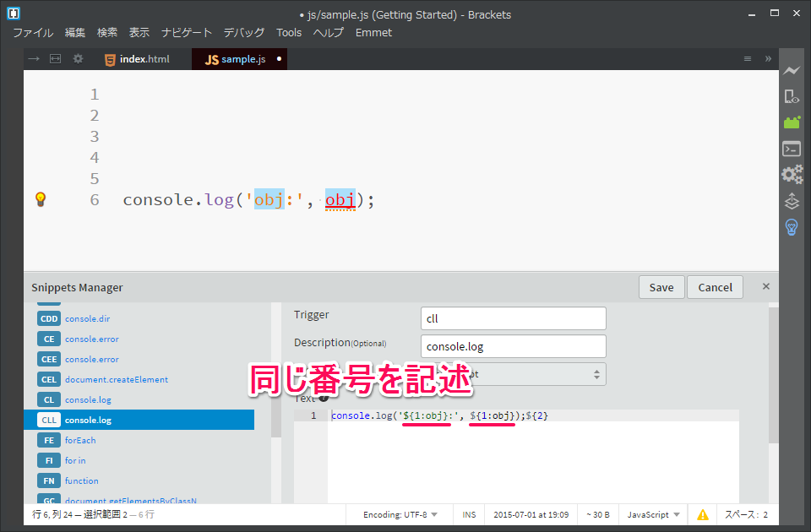Image resolution: width=811 pixels, height=532 pixels.
Task: Click the yellow warning triangle in the status bar
Action: (x=702, y=514)
